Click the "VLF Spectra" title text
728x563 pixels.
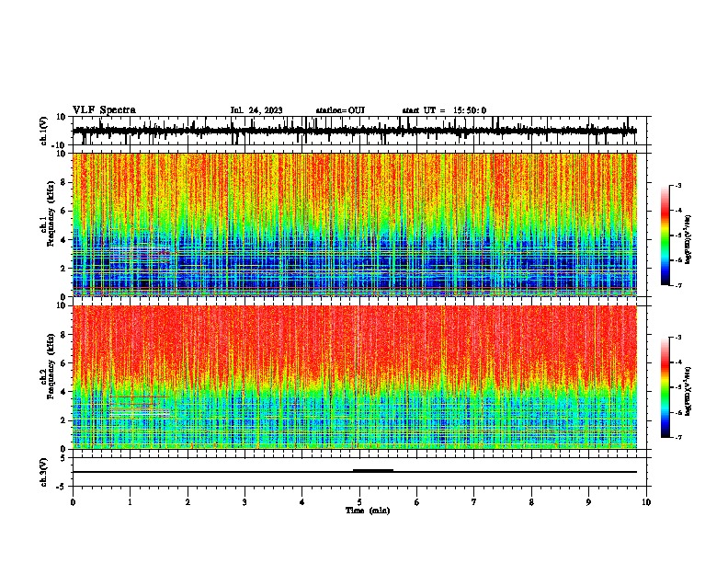click(x=104, y=110)
